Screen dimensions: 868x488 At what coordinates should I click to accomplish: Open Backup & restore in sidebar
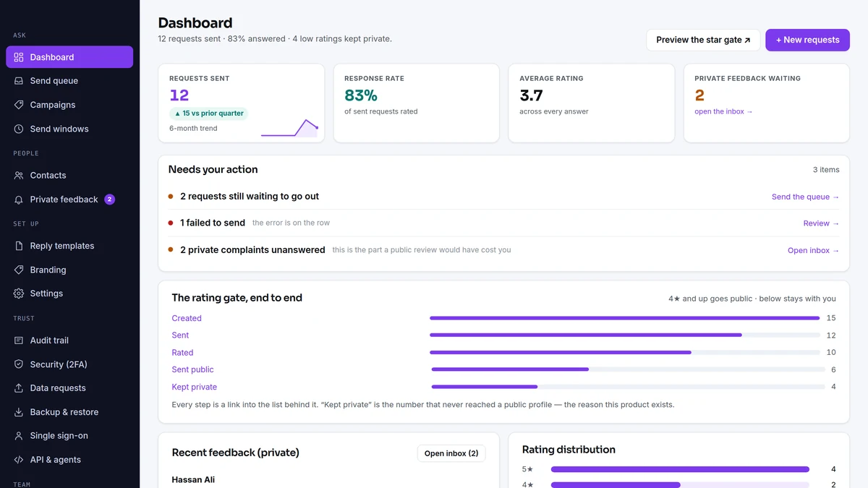69,412
